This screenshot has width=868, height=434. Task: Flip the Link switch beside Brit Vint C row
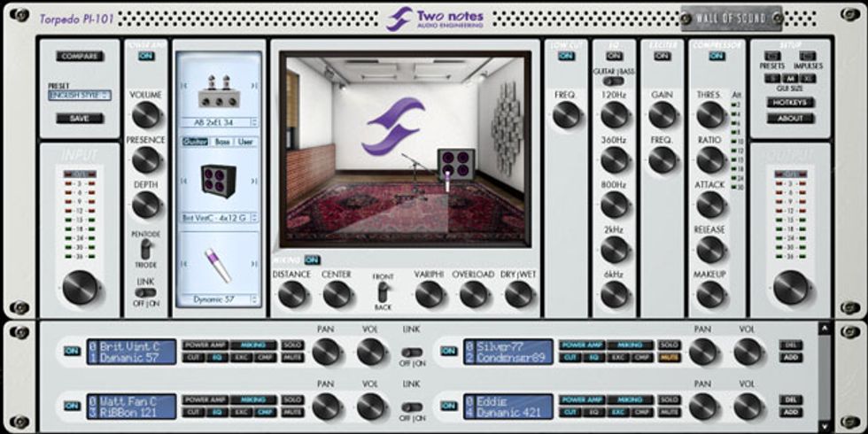tap(413, 353)
